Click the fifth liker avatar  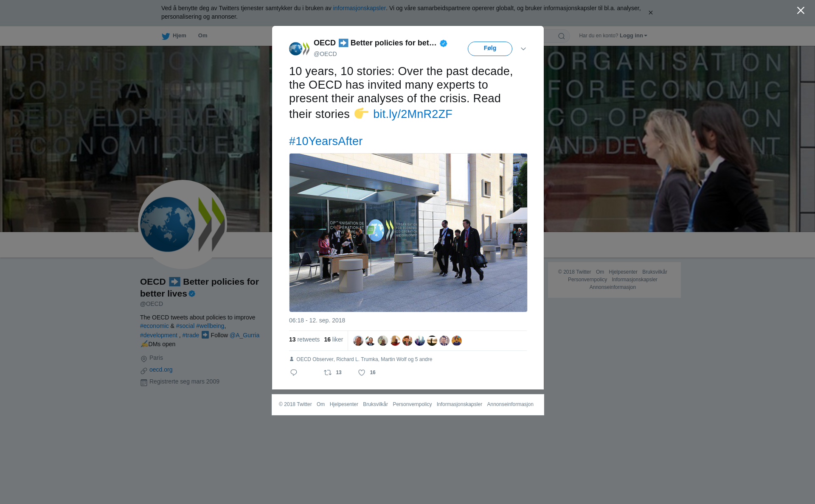click(407, 341)
